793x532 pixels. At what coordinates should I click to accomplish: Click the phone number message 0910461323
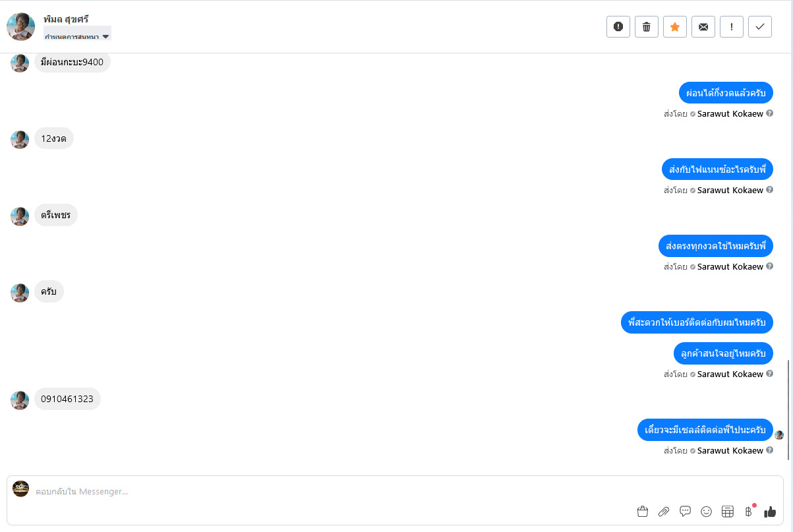(x=67, y=399)
